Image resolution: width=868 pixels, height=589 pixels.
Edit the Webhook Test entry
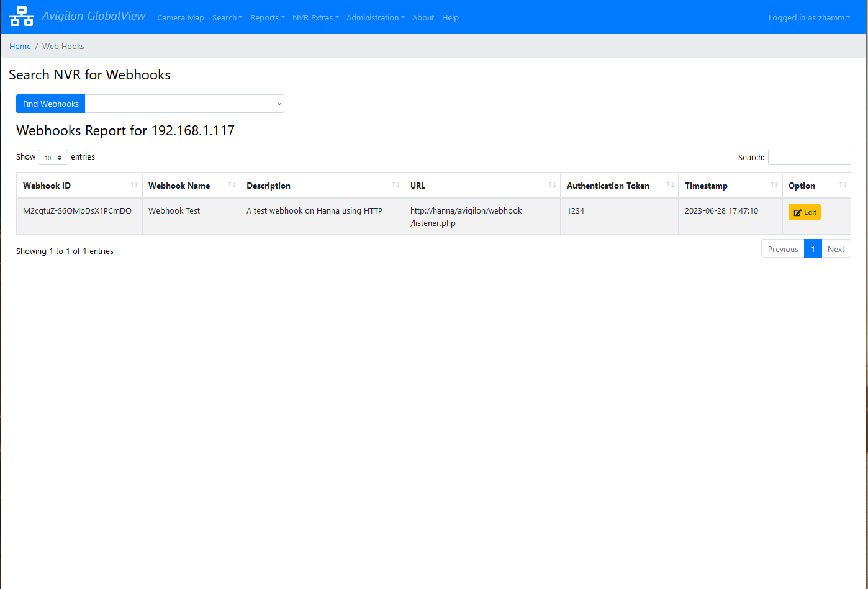click(x=805, y=212)
